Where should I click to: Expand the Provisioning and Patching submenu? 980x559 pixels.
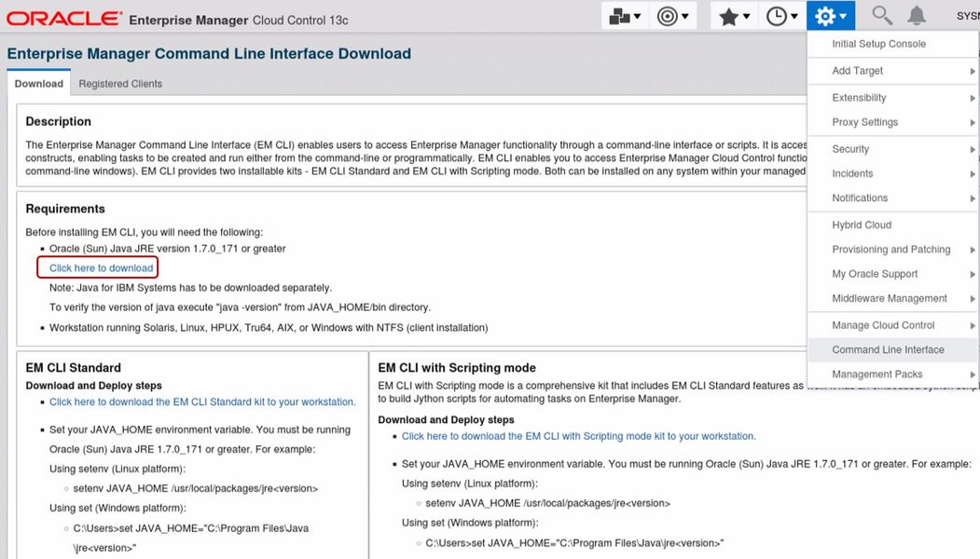(892, 249)
